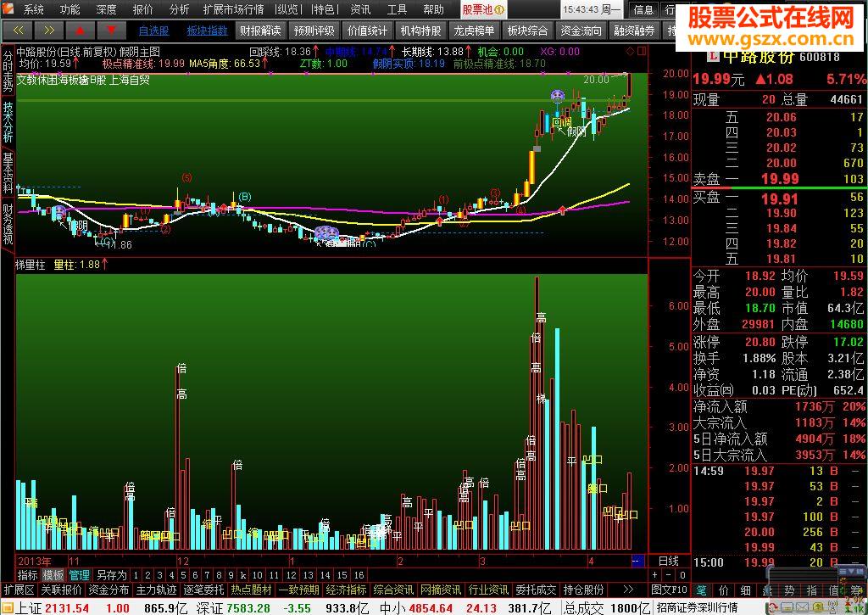The image size is (868, 615).
Task: Switch bottom-right panel to 指 view
Action: [x=812, y=590]
